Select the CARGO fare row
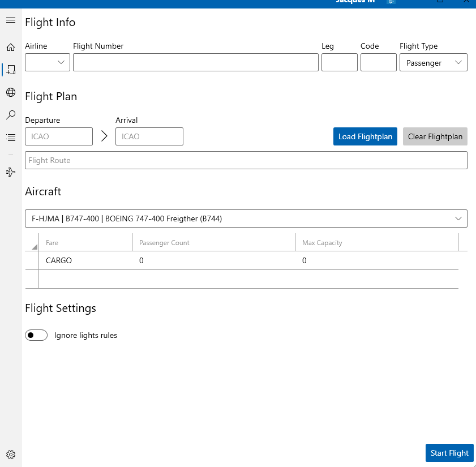476x467 pixels. tap(59, 260)
